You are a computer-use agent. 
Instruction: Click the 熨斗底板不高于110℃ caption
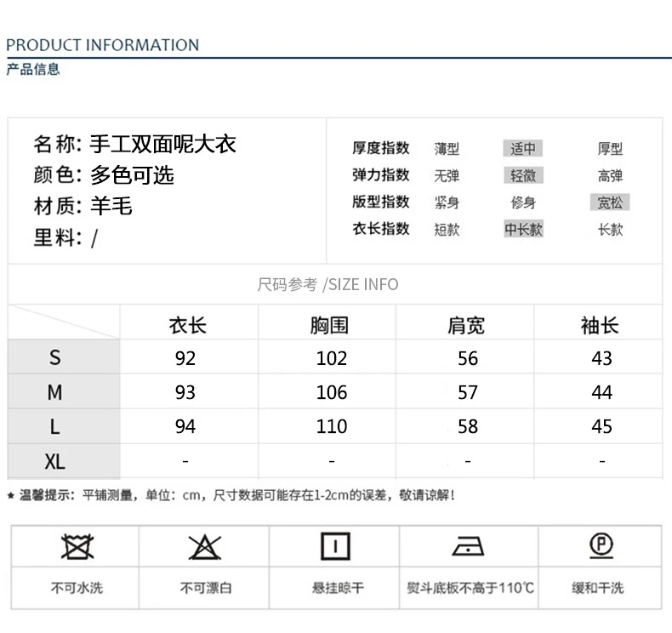pos(470,588)
